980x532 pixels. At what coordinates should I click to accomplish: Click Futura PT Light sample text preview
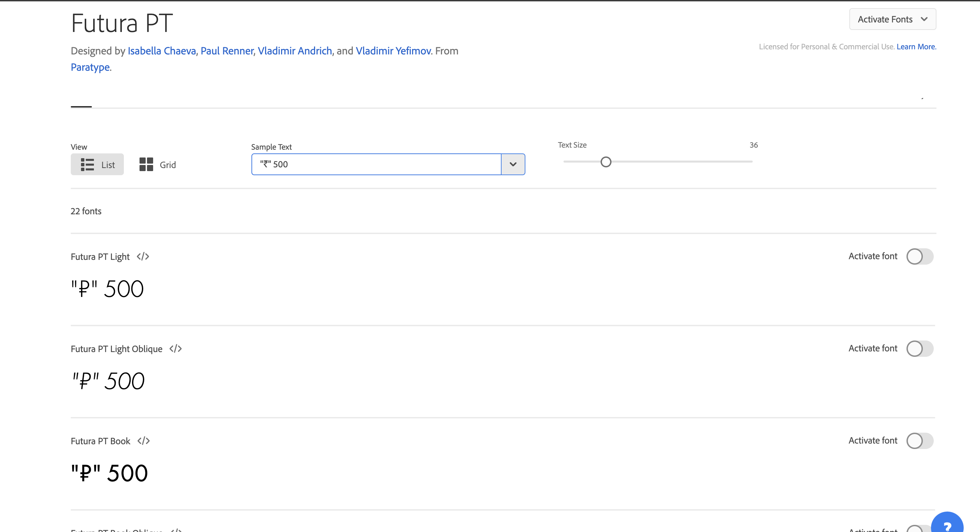point(107,289)
